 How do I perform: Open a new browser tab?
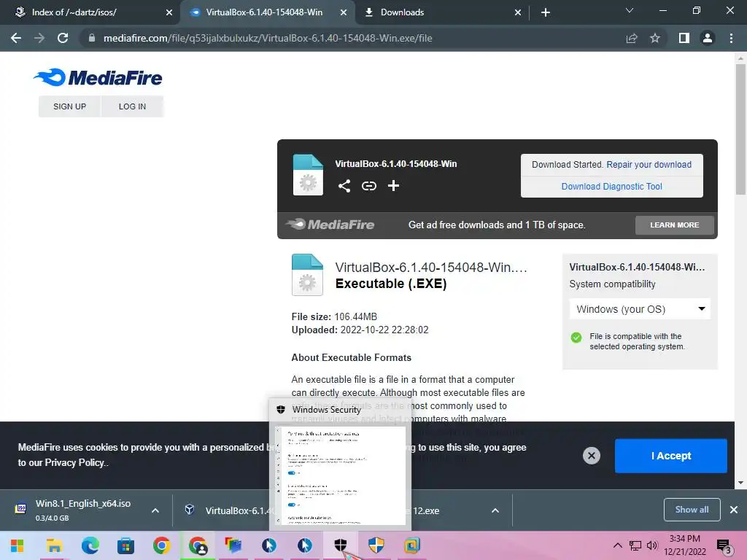(546, 12)
